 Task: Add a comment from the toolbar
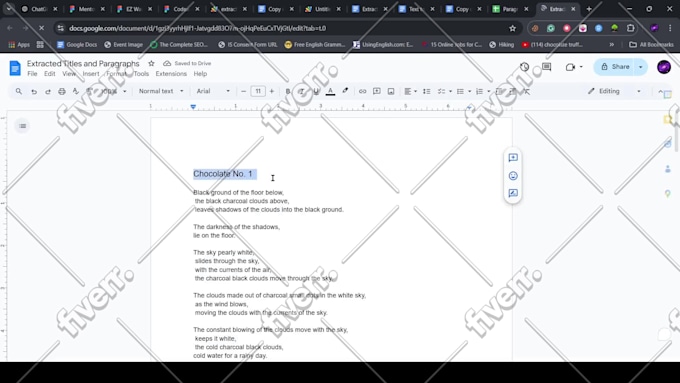(x=377, y=91)
